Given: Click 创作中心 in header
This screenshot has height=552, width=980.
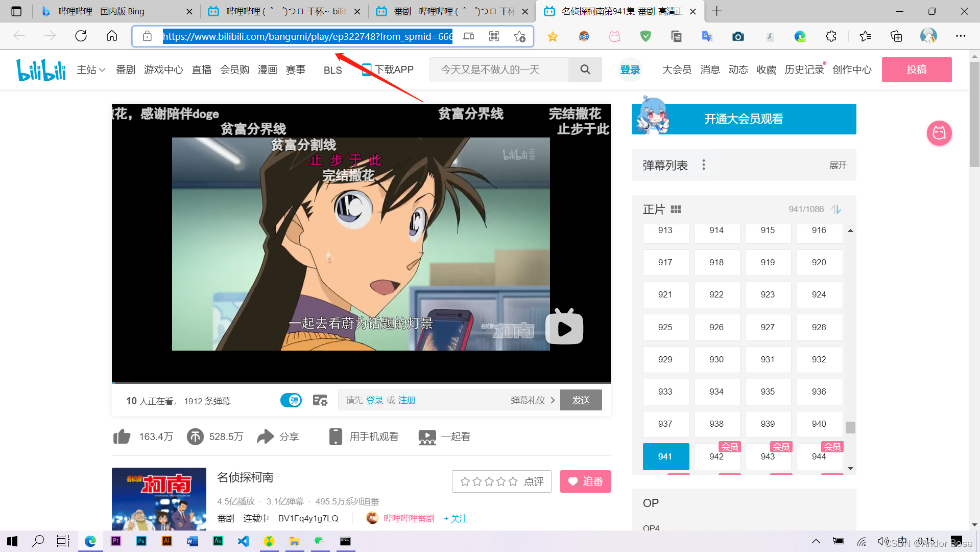Looking at the screenshot, I should click(852, 70).
